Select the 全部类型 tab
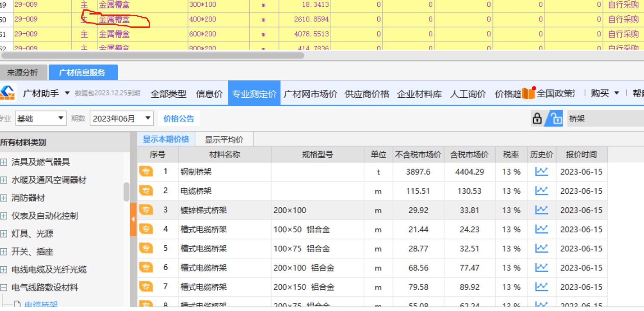Image resolution: width=644 pixels, height=311 pixels. [168, 93]
